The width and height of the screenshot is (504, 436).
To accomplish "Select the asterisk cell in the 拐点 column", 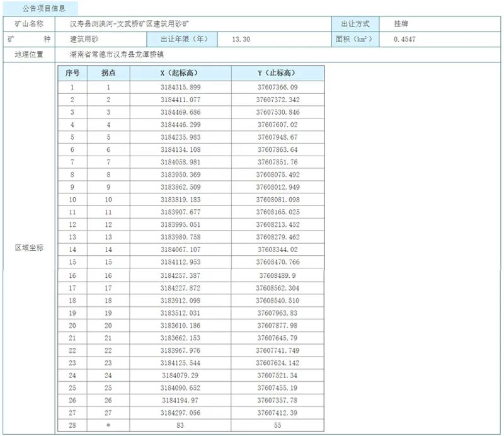I will tap(108, 425).
